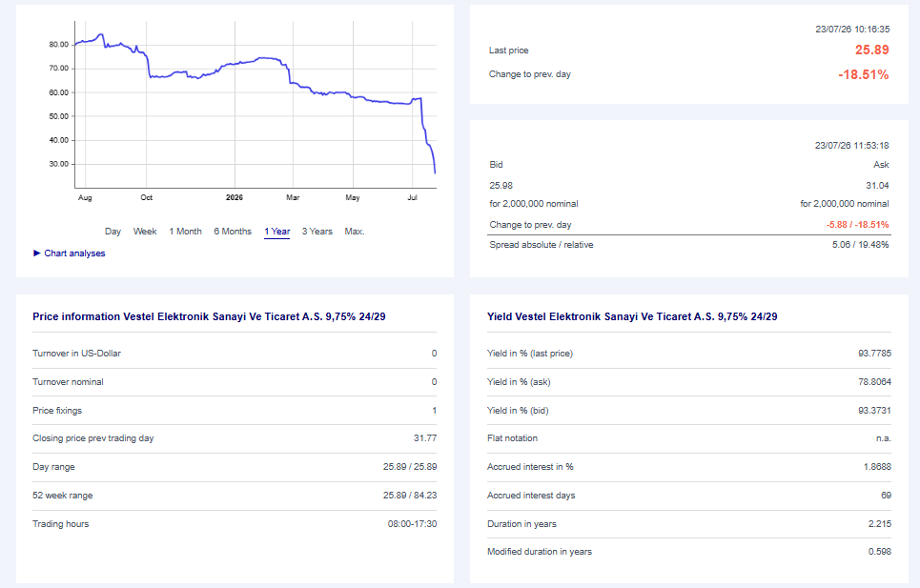Click the spread value 5.06 / 19.48%

coord(860,245)
